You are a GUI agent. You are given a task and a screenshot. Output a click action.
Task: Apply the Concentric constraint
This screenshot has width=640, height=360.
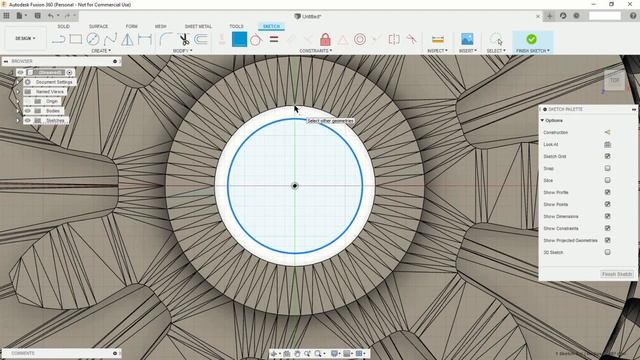pyautogui.click(x=360, y=39)
